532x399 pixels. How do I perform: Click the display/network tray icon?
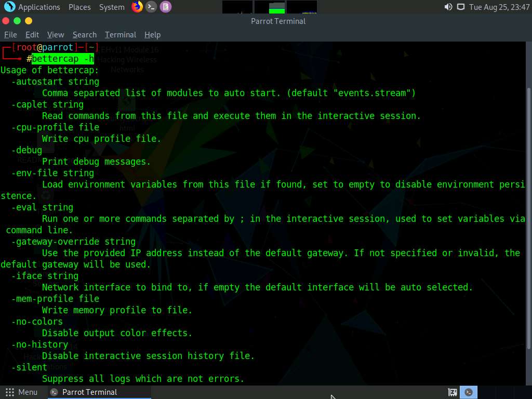460,7
